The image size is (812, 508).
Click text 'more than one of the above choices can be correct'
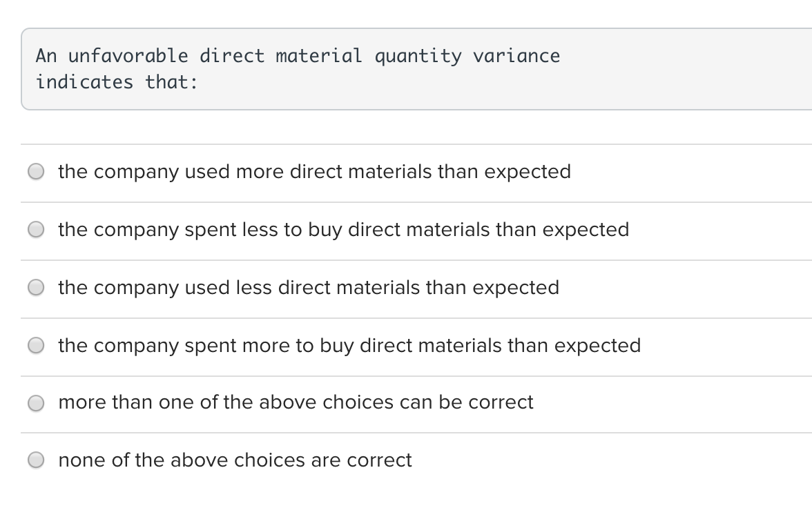(296, 402)
